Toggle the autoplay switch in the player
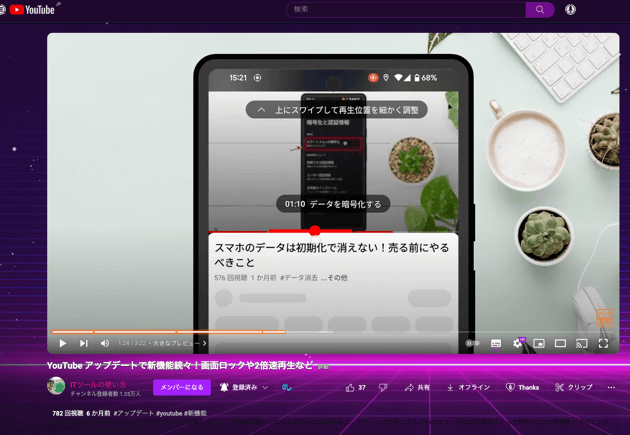The image size is (630, 435). tap(473, 343)
